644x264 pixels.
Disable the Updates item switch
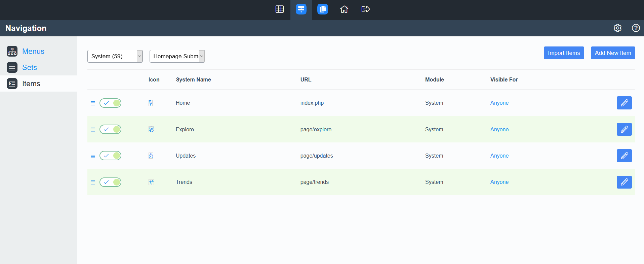(x=110, y=156)
